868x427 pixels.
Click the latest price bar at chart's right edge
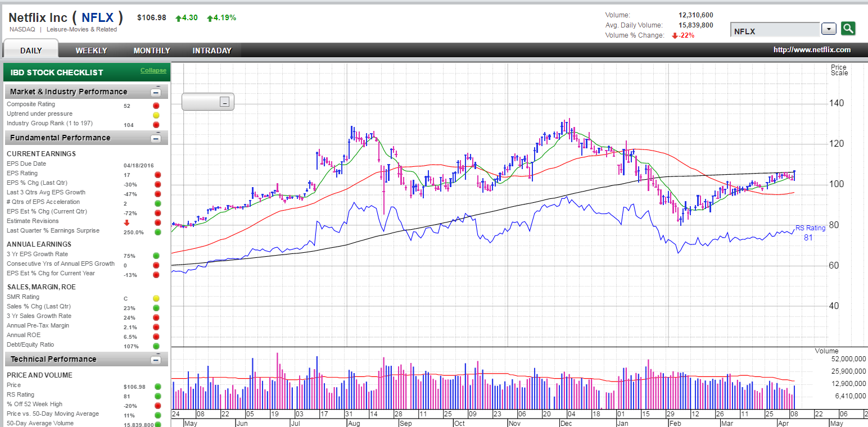794,175
